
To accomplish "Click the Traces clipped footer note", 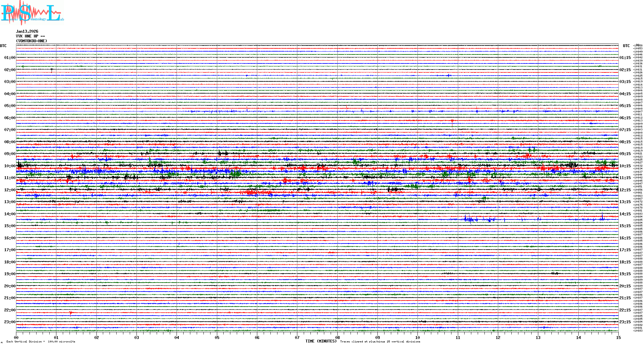I will (380, 342).
